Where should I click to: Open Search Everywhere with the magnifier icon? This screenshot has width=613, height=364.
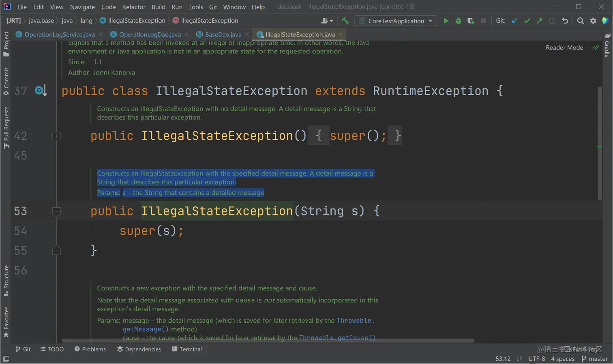coord(581,21)
